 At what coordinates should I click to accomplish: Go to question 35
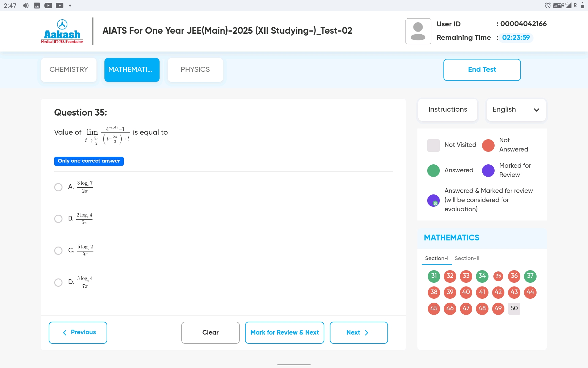[498, 276]
